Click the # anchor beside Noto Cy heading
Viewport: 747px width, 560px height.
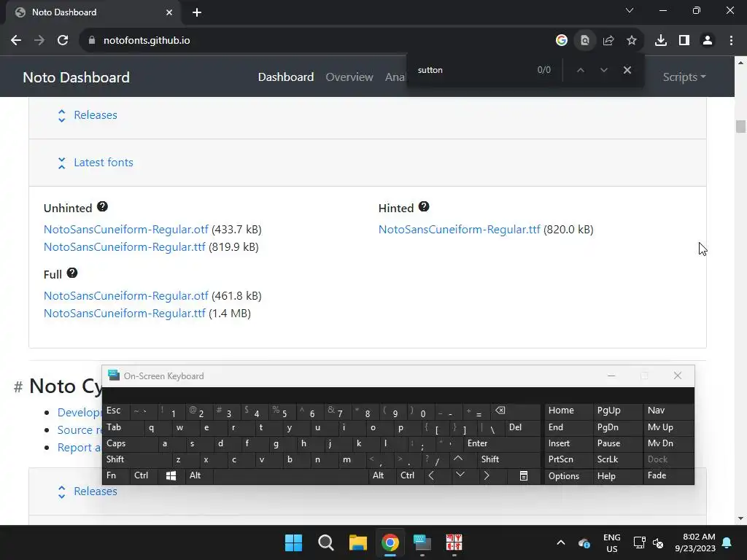[x=18, y=386]
